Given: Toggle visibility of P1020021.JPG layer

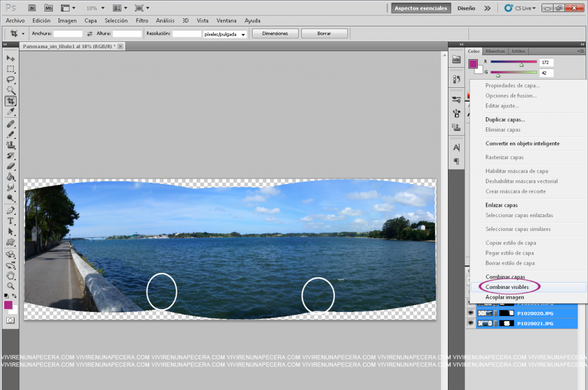Looking at the screenshot, I should pyautogui.click(x=471, y=323).
